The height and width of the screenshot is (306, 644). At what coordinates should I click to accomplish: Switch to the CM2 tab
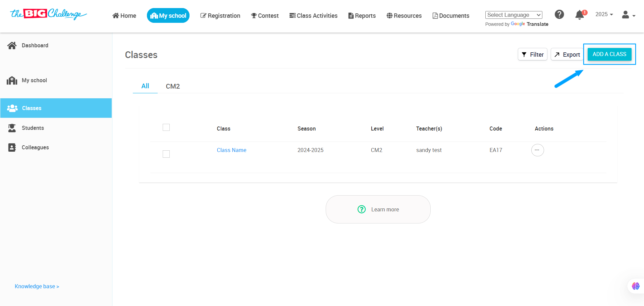173,86
